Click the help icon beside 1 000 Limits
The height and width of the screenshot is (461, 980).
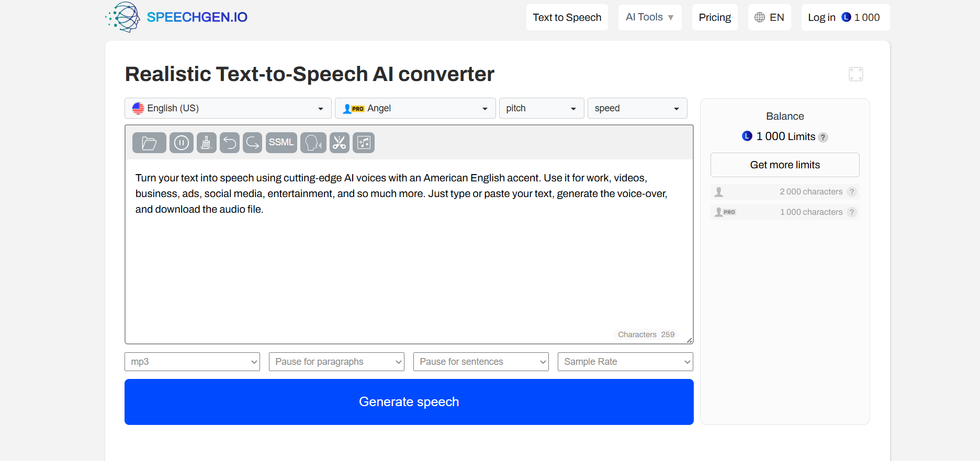pos(823,137)
